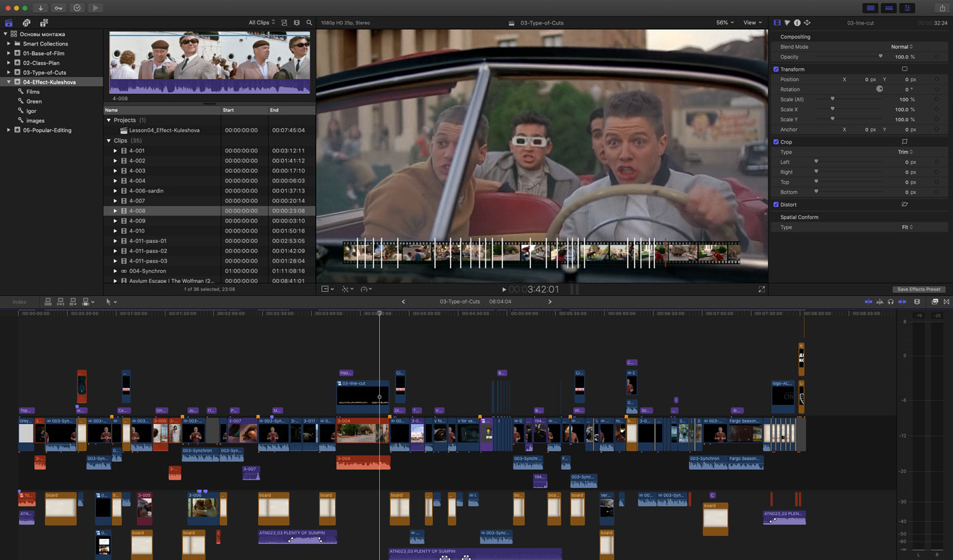Open the timeline Index button
The width and height of the screenshot is (953, 560).
pos(19,301)
